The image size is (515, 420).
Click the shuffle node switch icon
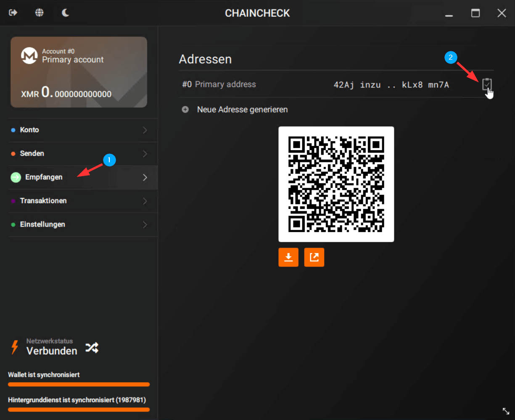[x=92, y=347]
